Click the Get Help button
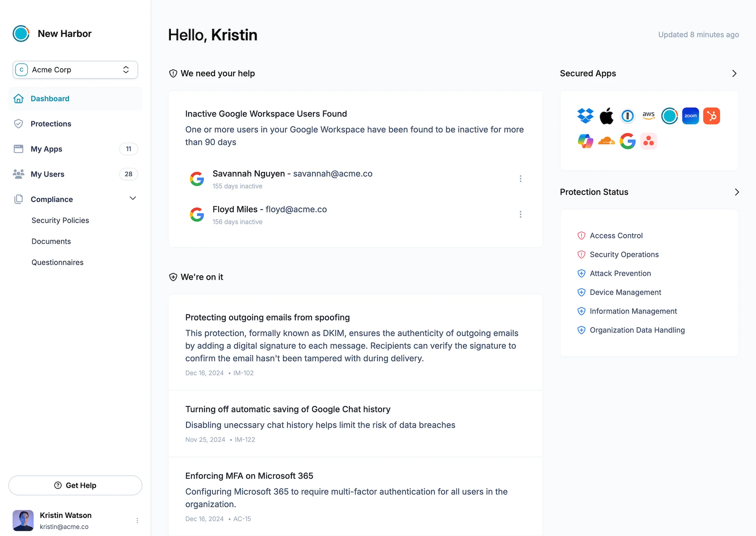This screenshot has width=756, height=536. pos(75,485)
